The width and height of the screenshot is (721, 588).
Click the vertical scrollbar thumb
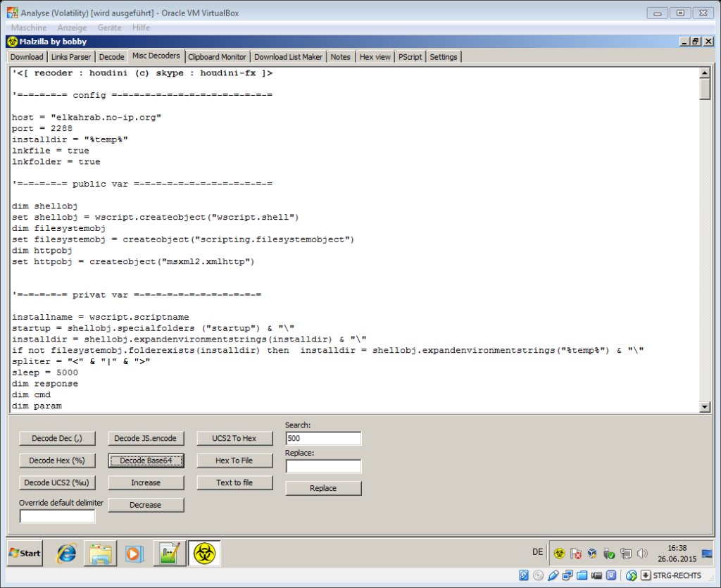704,89
